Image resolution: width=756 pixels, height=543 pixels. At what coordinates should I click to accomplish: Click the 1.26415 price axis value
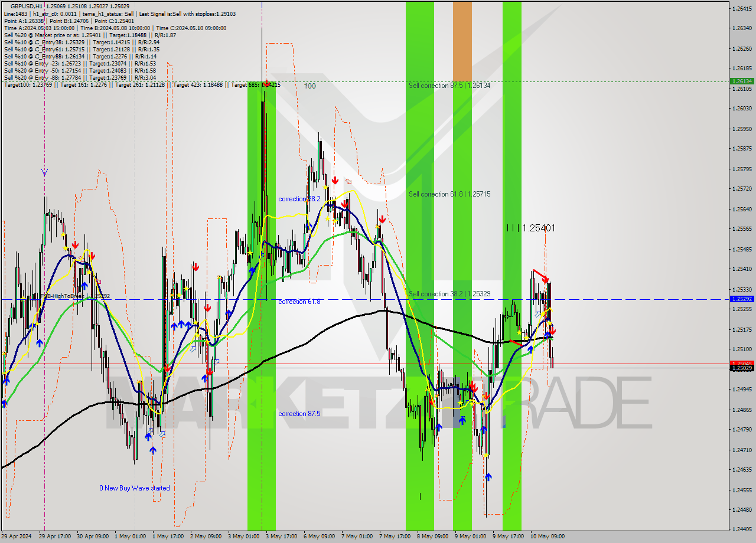(x=742, y=8)
